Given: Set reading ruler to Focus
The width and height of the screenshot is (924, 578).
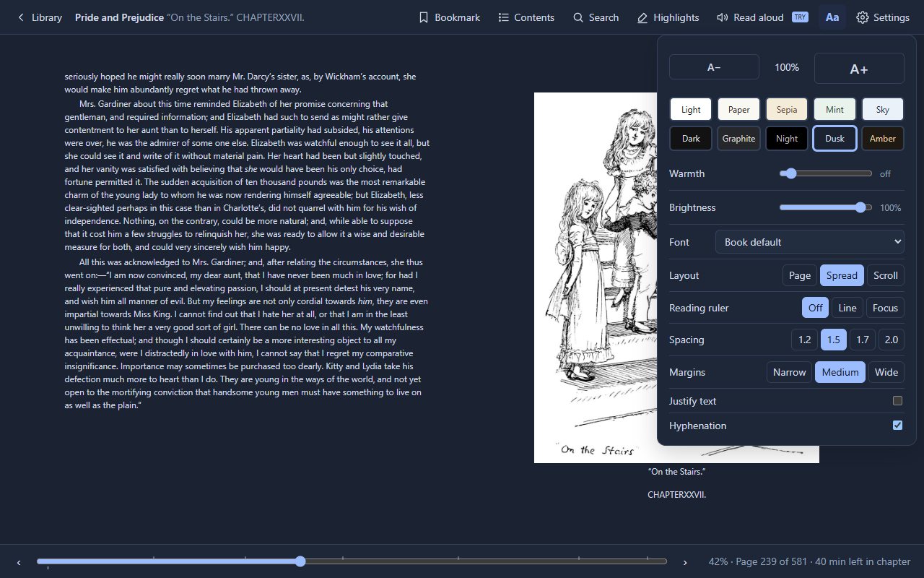Looking at the screenshot, I should (885, 308).
